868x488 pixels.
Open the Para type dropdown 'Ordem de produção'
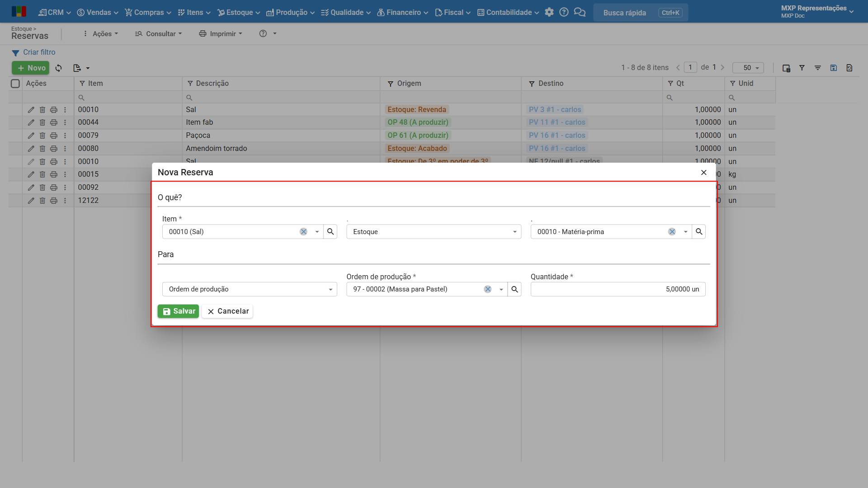click(250, 289)
